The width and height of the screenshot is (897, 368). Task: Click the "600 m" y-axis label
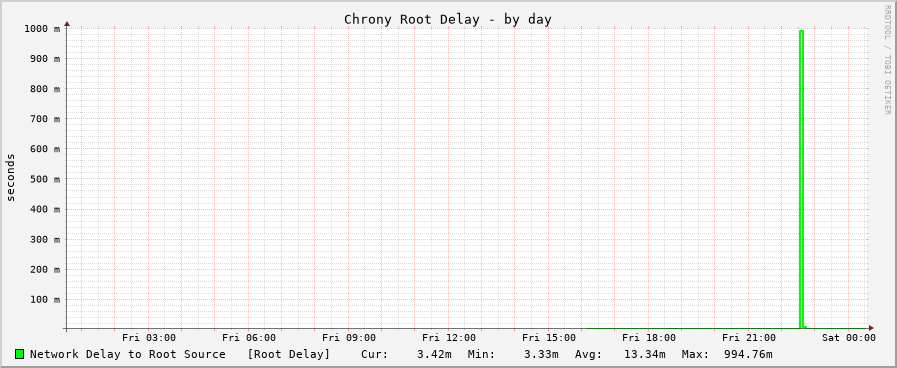[46, 149]
